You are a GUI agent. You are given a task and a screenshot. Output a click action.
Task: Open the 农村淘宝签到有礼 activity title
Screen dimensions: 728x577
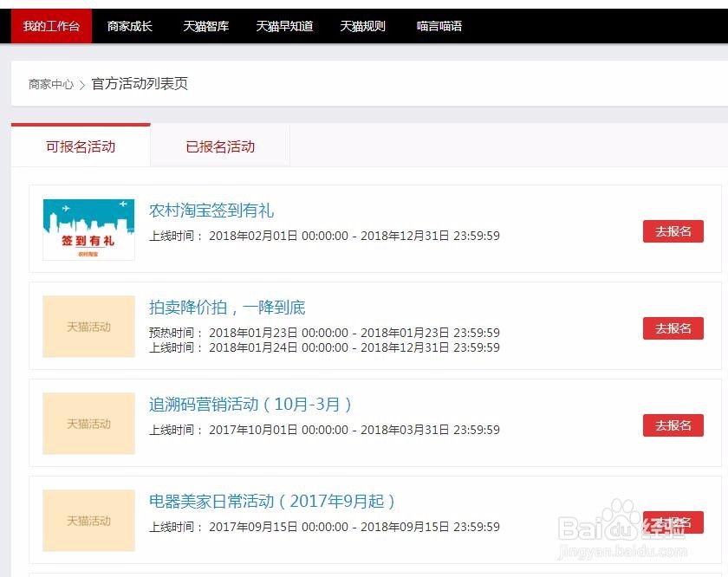(211, 211)
